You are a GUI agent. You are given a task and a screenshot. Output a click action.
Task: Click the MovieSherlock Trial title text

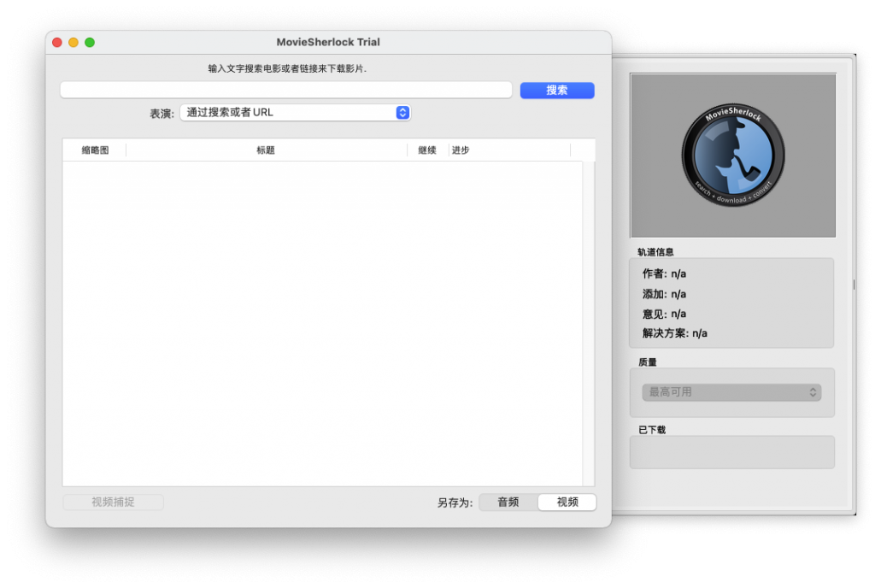coord(328,42)
